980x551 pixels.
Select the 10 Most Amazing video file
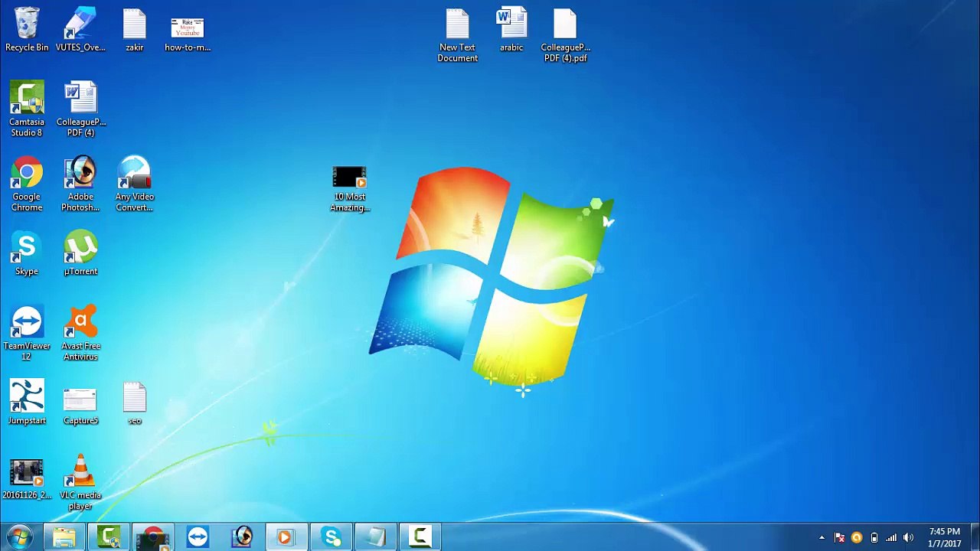click(x=350, y=189)
